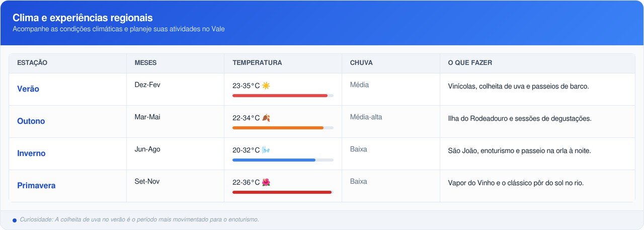Click the autumn leaf icon for Outono
Screen dimensions: 644x230
tap(266, 118)
